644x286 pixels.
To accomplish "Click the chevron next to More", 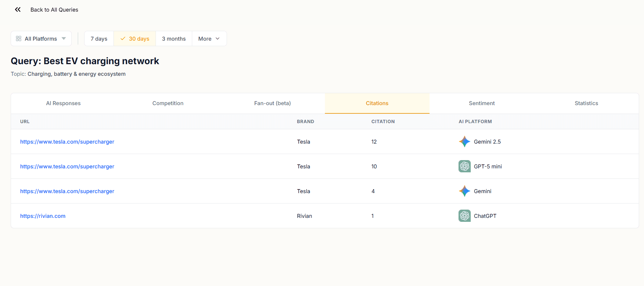I will [218, 38].
